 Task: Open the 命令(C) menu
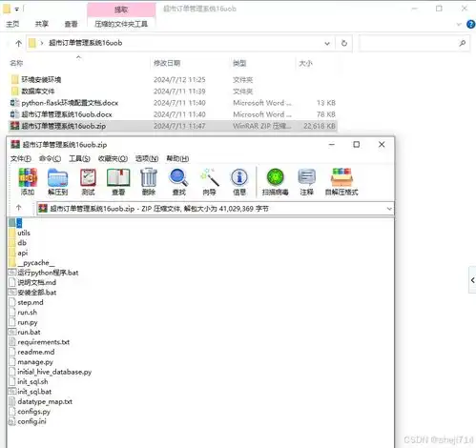[50, 158]
